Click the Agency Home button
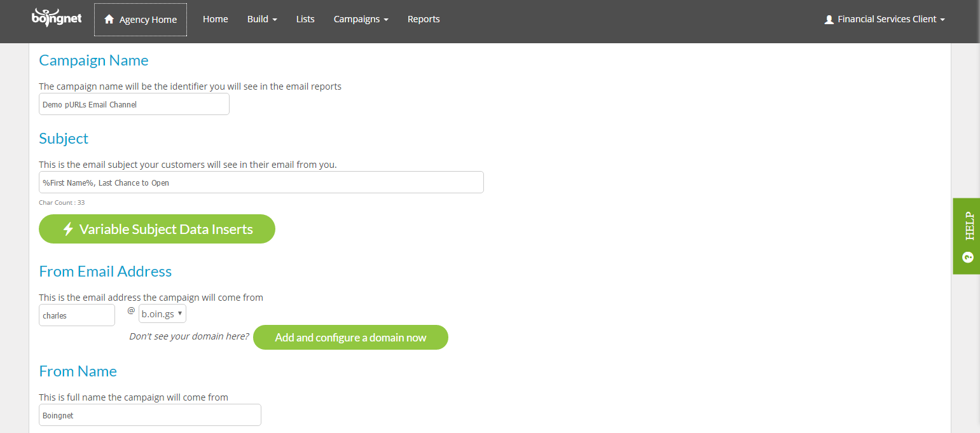 pyautogui.click(x=141, y=20)
